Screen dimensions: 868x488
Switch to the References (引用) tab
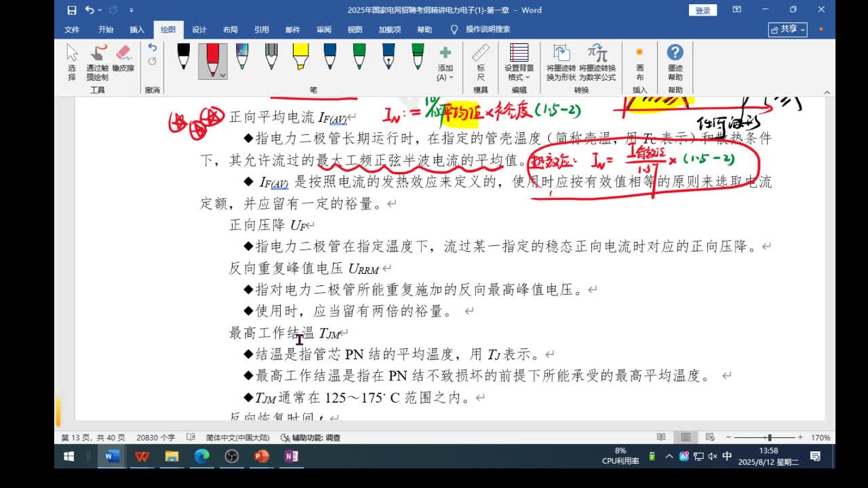point(262,30)
